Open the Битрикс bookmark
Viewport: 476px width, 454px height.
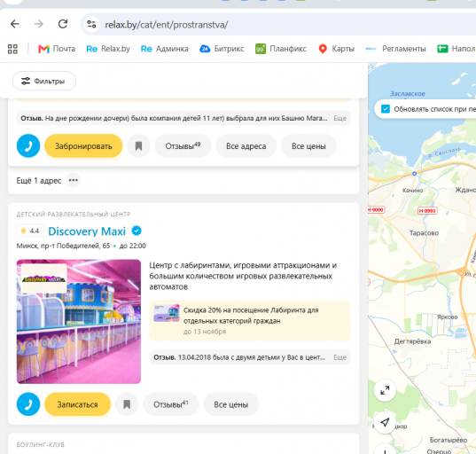click(222, 49)
